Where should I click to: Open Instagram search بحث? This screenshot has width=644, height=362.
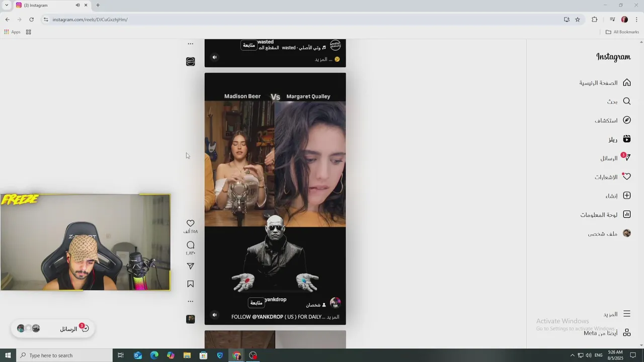coord(618,101)
